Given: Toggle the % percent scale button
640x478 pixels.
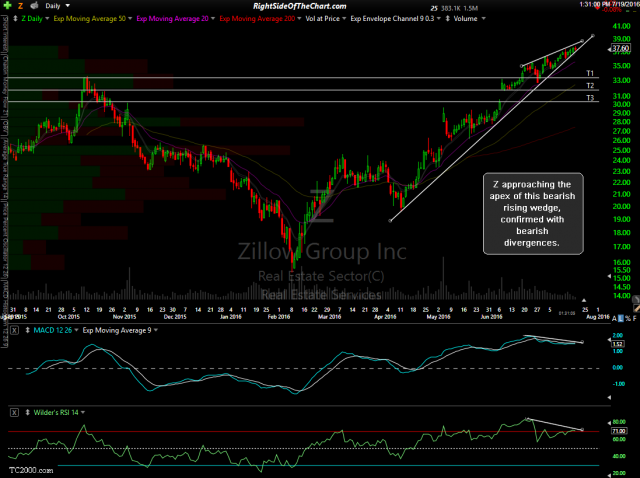Looking at the screenshot, I should 628,318.
